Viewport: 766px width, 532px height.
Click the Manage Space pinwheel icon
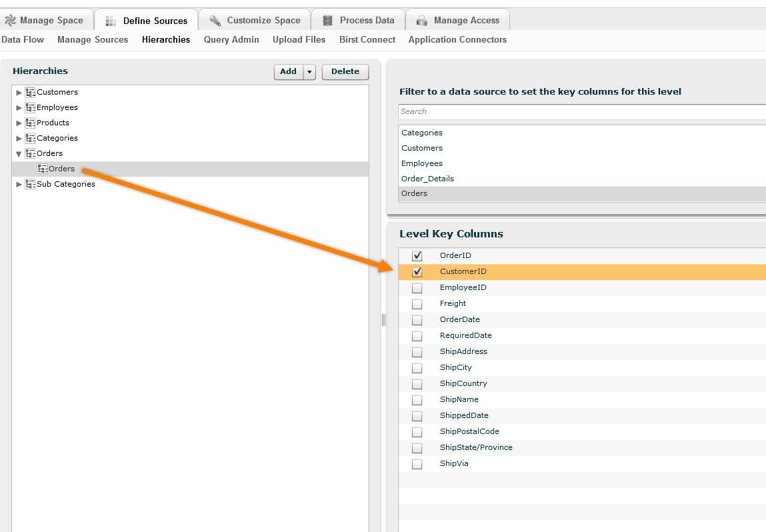point(10,21)
